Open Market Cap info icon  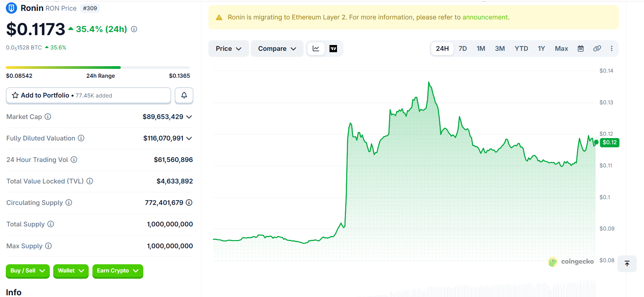coord(48,117)
